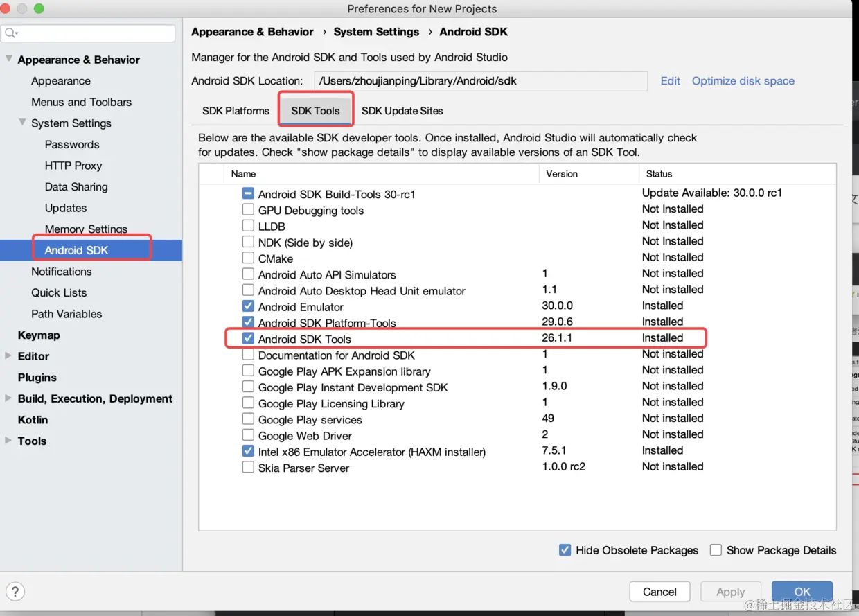Sort by the Name column header
This screenshot has width=859, height=616.
[382, 174]
